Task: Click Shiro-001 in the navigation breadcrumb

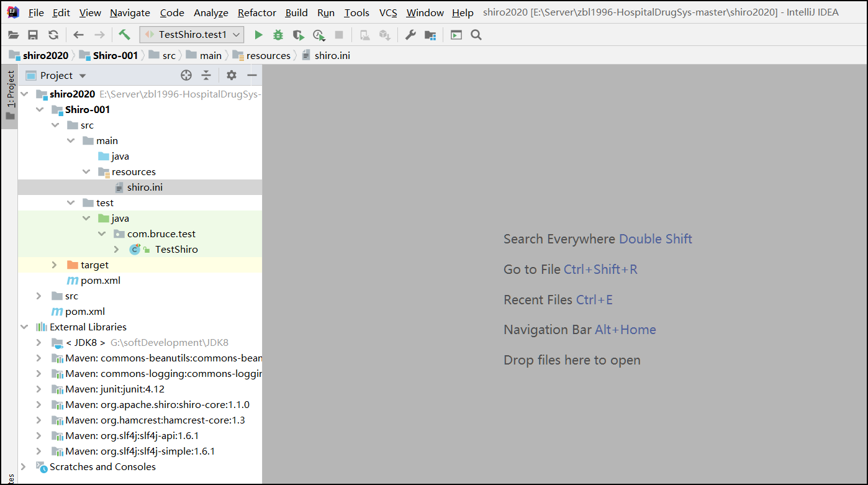Action: click(x=108, y=55)
